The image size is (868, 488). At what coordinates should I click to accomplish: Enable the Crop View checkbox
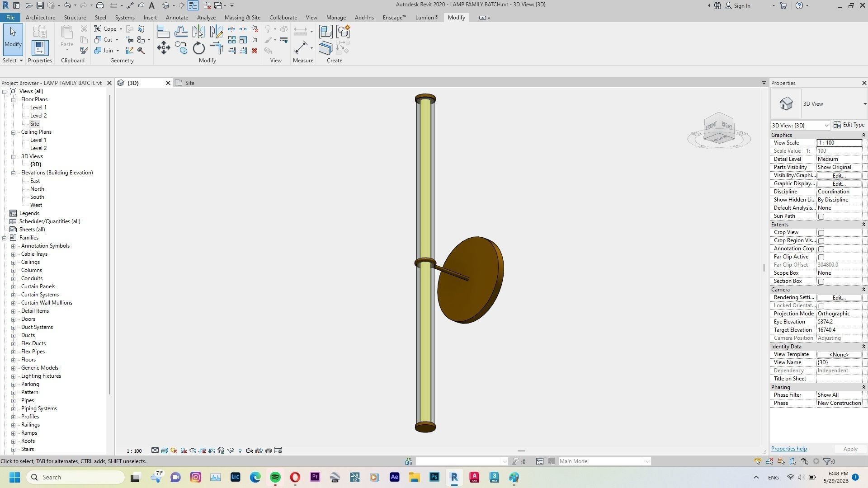click(x=821, y=233)
